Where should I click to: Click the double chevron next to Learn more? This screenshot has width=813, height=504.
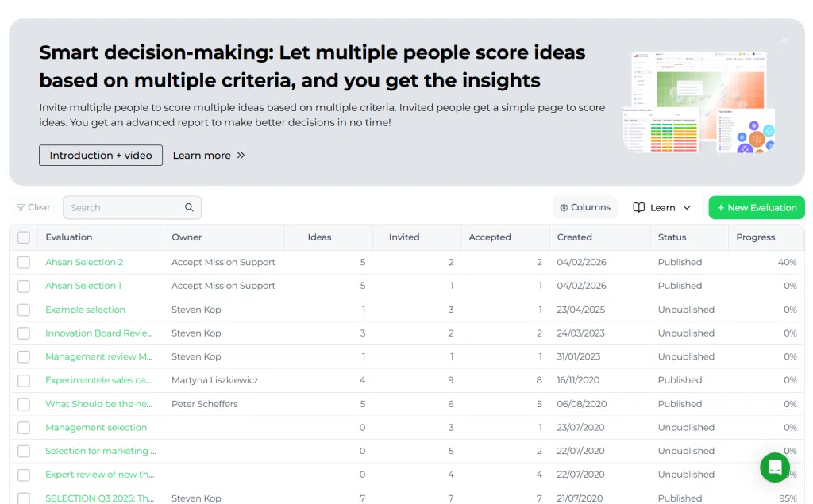tap(241, 155)
